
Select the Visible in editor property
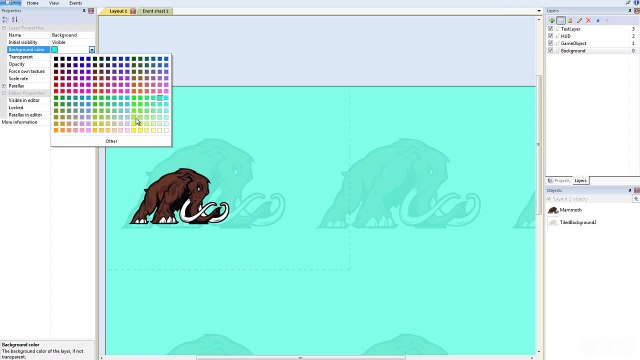(29, 100)
